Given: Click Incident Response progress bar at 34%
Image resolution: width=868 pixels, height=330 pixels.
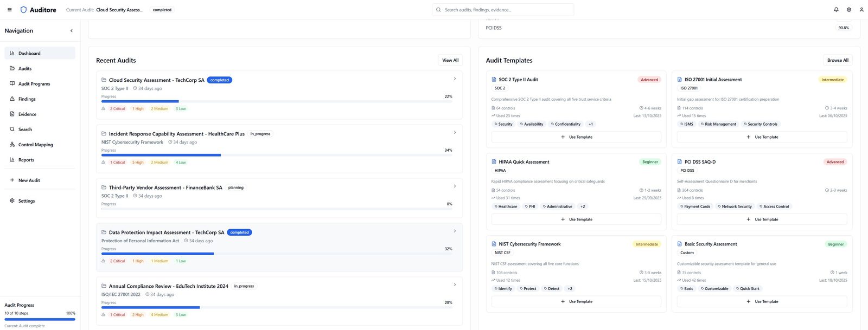Looking at the screenshot, I should click(277, 155).
